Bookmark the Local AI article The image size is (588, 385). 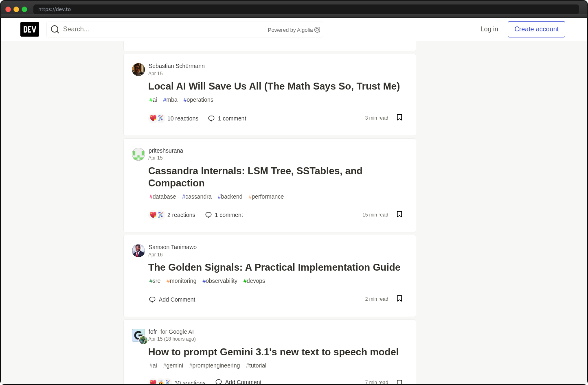(399, 117)
